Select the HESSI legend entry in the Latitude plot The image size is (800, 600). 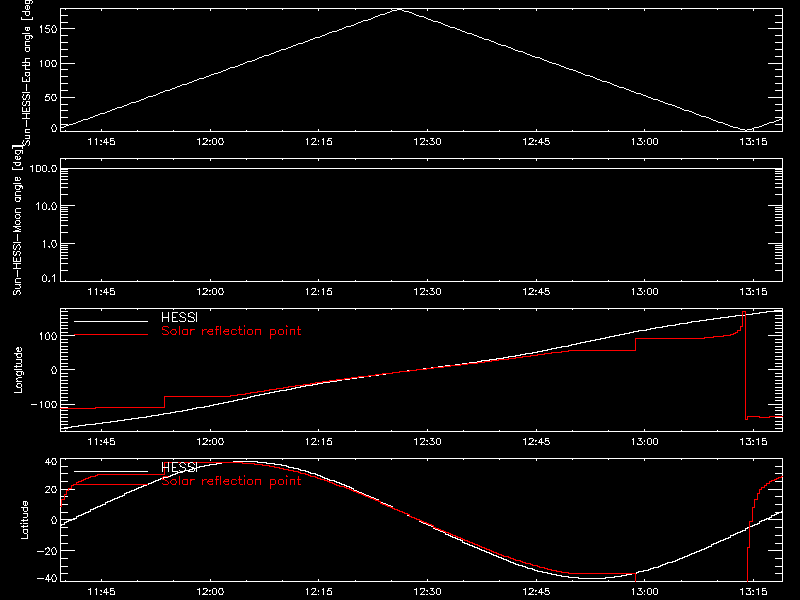(x=179, y=467)
